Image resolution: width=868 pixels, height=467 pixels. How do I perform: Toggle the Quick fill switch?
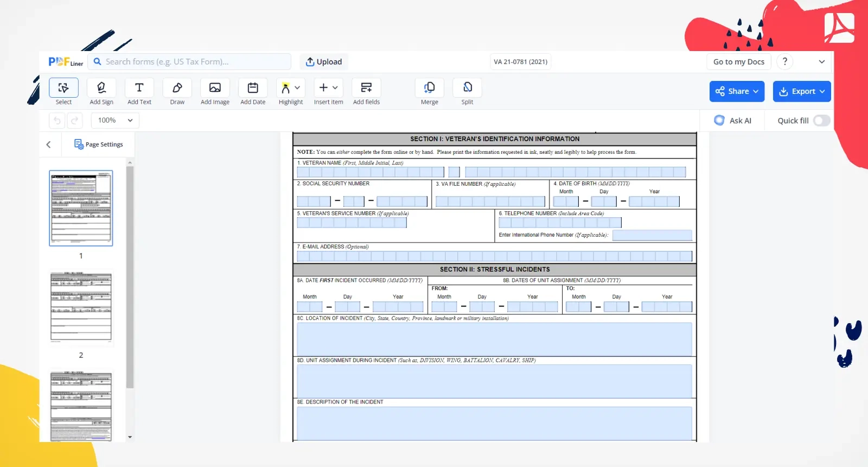point(821,121)
